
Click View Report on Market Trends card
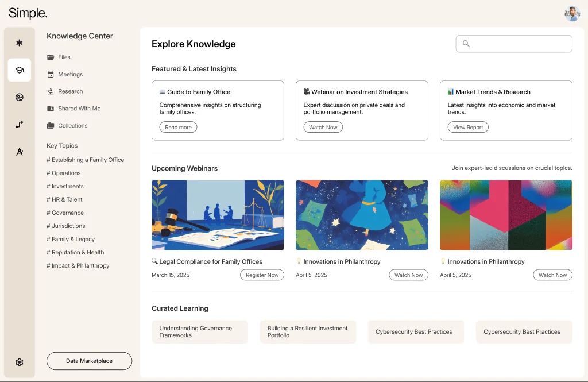click(468, 127)
